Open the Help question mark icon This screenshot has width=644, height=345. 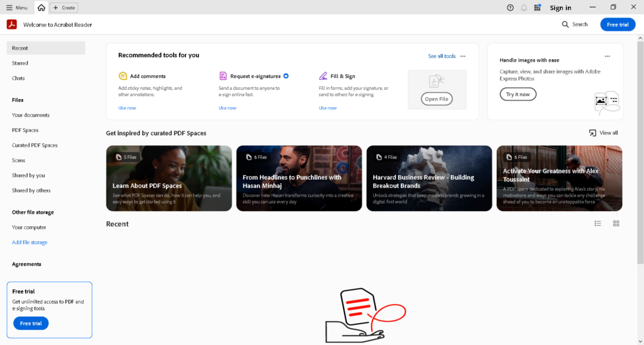[x=510, y=8]
